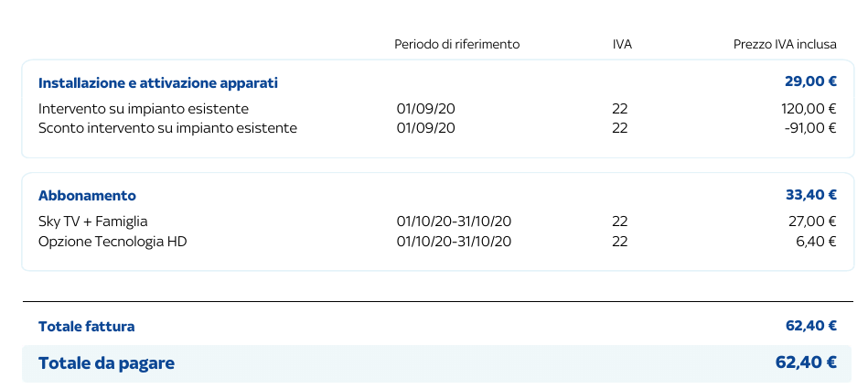Click the 33,40 € subscription total
868x389 pixels.
point(810,194)
